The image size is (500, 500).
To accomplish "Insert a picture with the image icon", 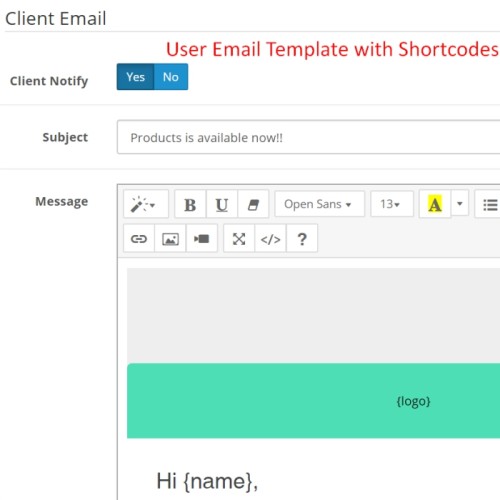I will (170, 238).
